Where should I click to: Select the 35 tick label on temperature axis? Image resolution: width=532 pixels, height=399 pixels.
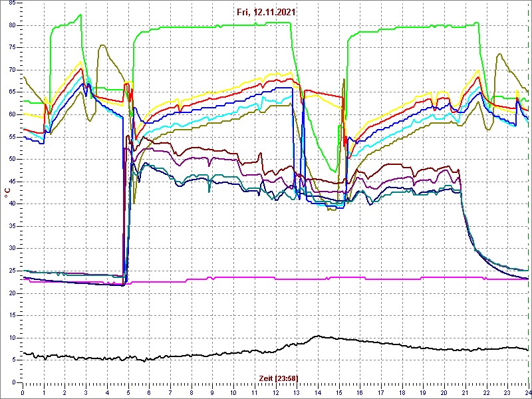point(12,226)
